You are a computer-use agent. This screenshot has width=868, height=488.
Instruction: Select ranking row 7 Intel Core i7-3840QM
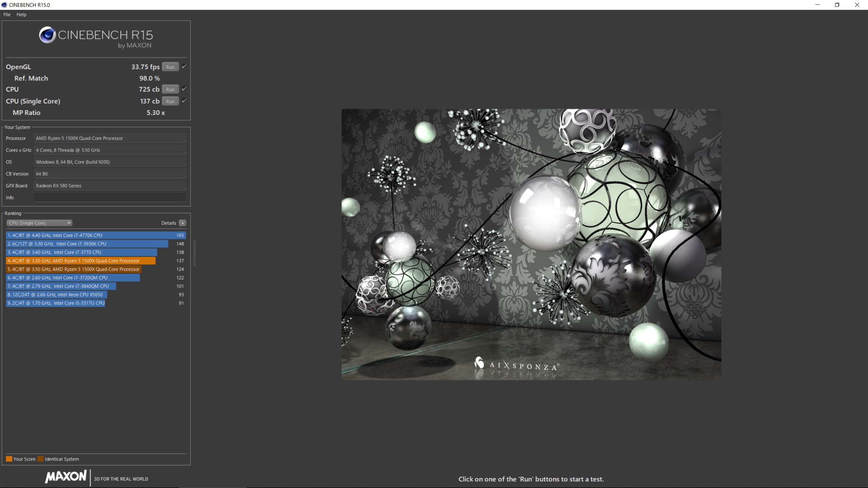pos(96,286)
